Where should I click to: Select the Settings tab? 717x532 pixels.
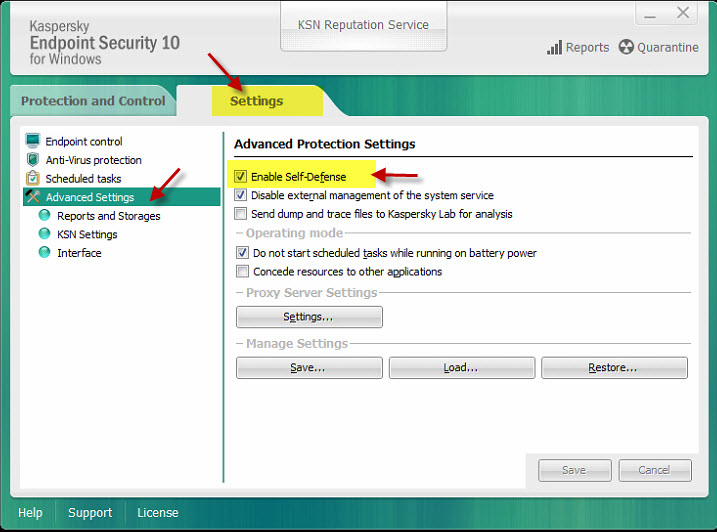257,101
